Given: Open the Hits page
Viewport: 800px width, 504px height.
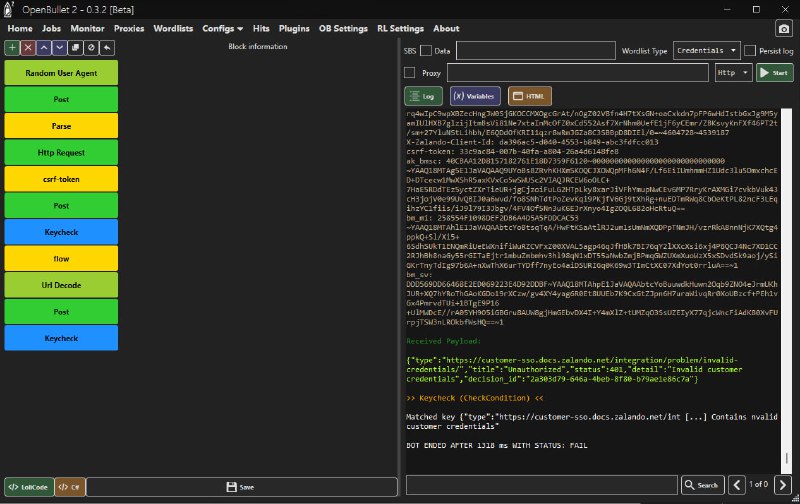Looking at the screenshot, I should [x=261, y=29].
